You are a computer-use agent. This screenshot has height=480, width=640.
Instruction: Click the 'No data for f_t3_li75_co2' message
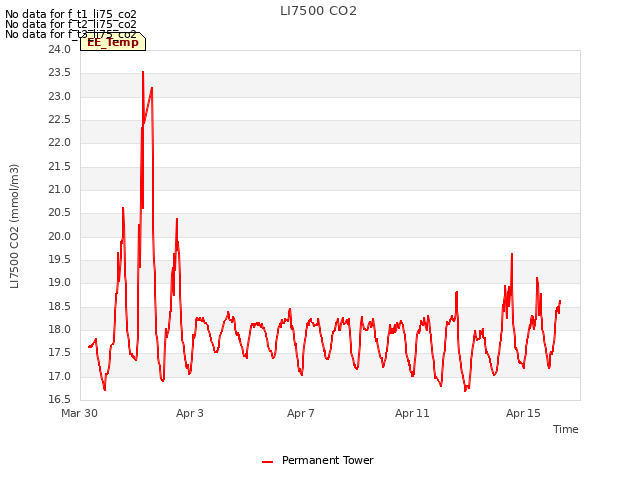pyautogui.click(x=71, y=34)
